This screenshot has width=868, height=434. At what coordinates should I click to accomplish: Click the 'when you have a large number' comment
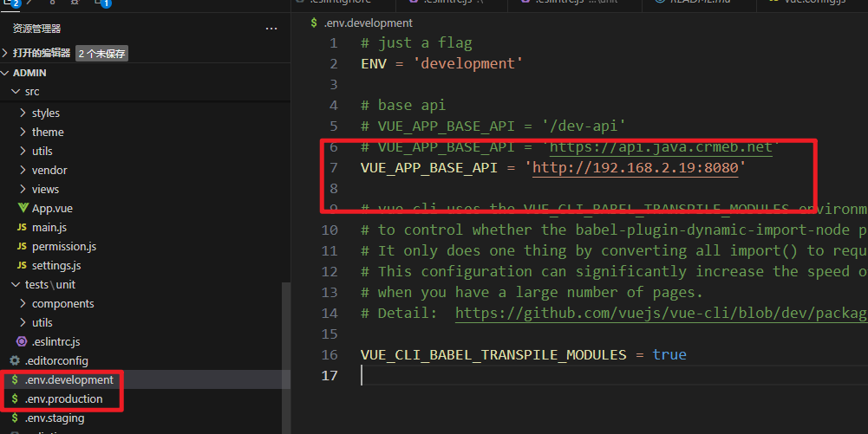pos(532,293)
